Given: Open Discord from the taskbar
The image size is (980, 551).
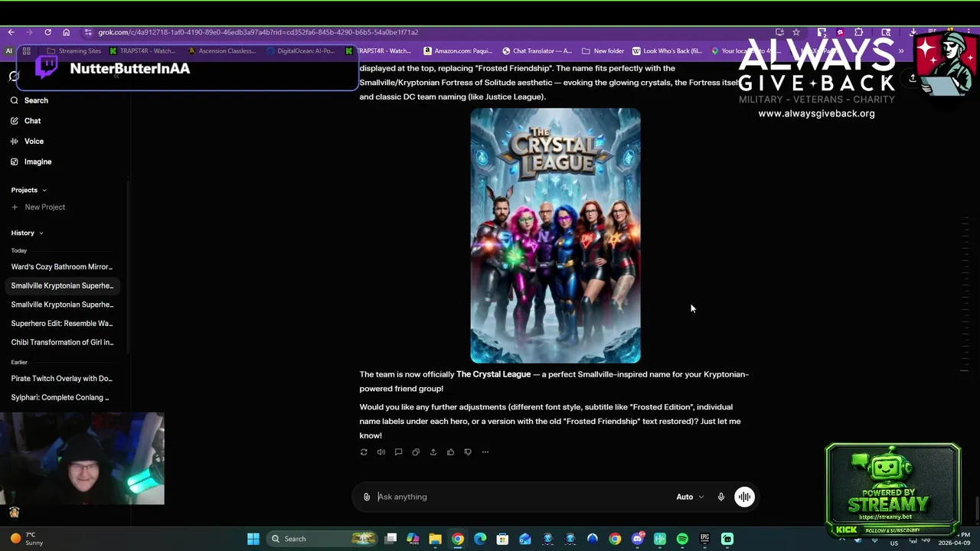Looking at the screenshot, I should point(638,539).
